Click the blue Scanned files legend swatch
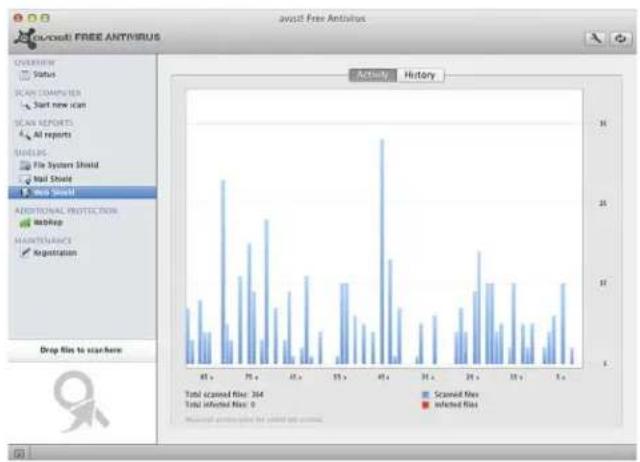 pos(425,395)
